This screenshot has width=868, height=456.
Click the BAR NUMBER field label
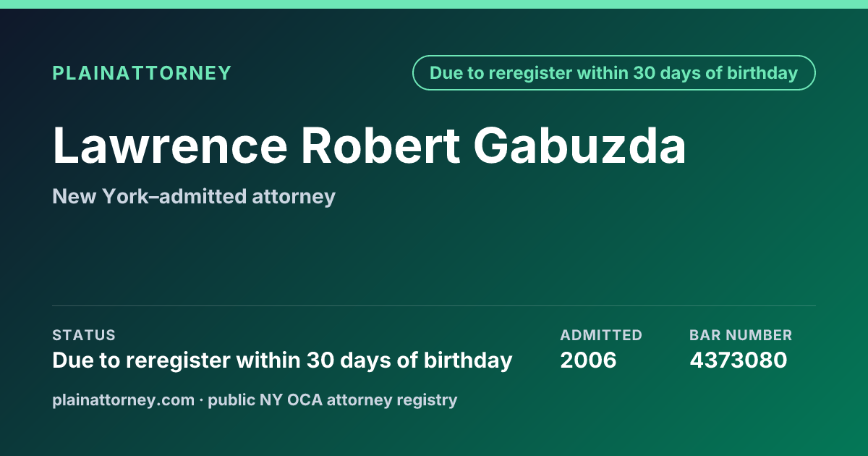[741, 335]
